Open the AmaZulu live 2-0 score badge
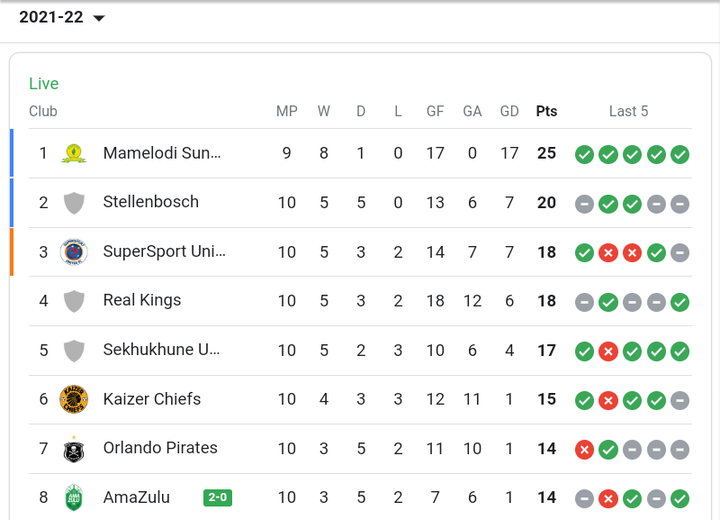 (218, 497)
